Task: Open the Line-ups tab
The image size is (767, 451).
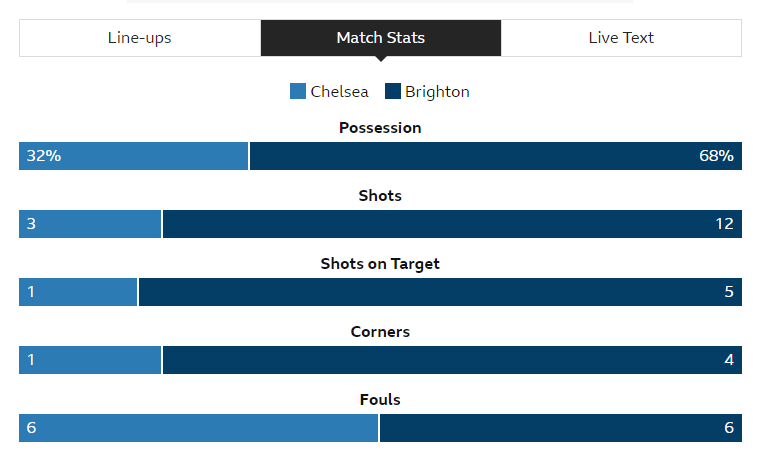Action: coord(140,38)
